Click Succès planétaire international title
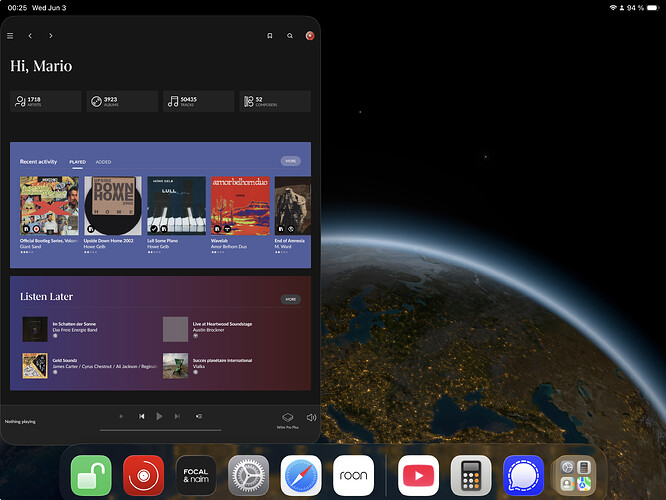Screen dimensions: 666x500 pos(223,360)
